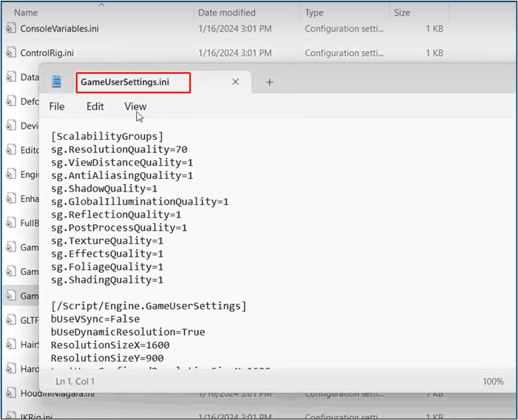Click the ResolutionSizeY=900 line

pos(107,358)
